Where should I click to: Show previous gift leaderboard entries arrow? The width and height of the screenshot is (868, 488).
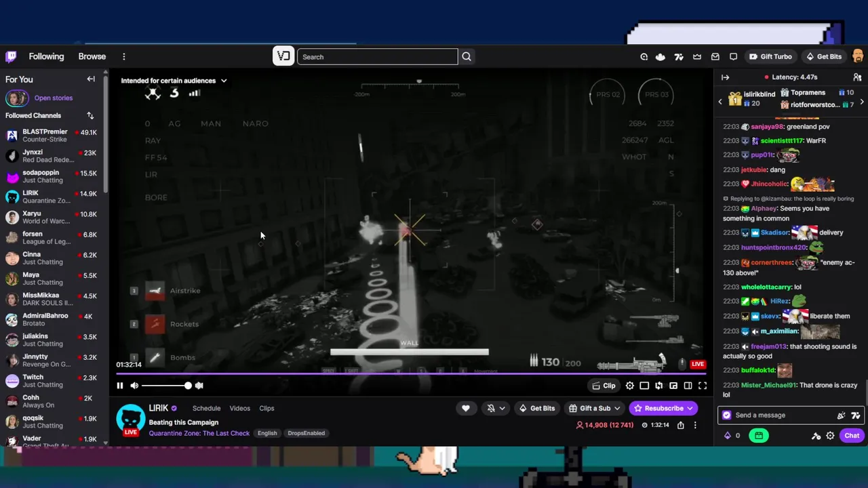[720, 102]
